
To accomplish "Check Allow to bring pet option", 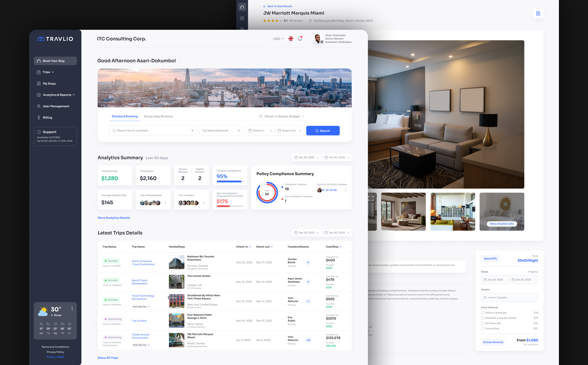I will pos(483,313).
